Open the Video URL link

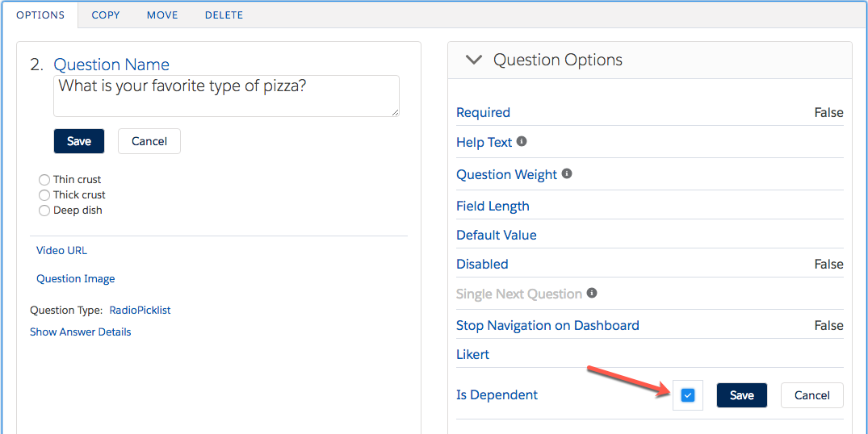[x=61, y=250]
